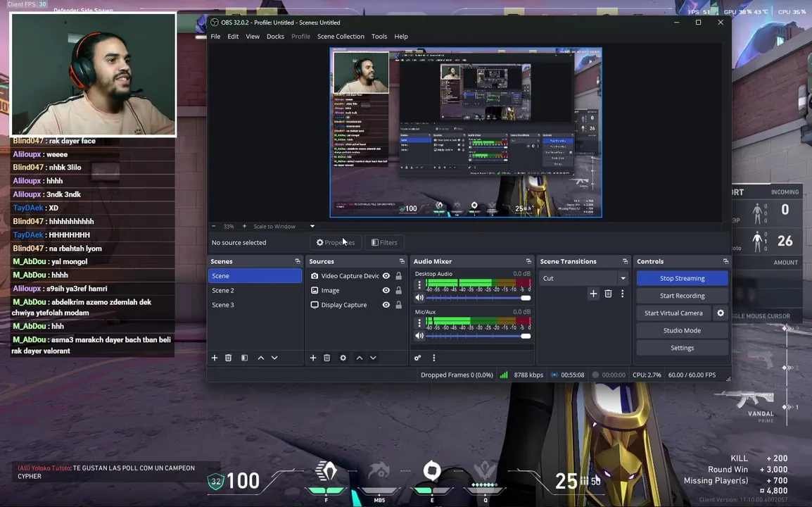The image size is (812, 507).
Task: Adjust Mic/Aux volume slider
Action: (478, 336)
